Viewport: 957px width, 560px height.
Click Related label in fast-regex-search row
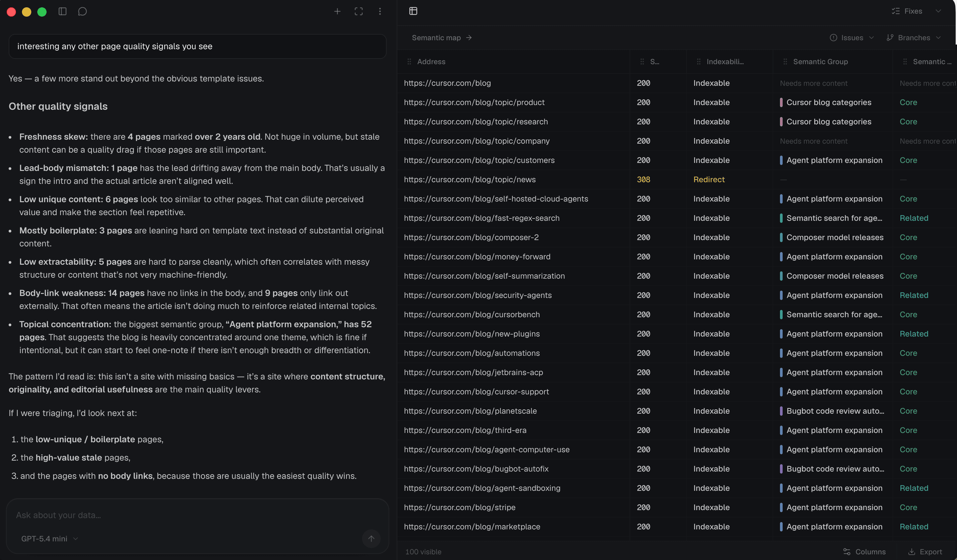pyautogui.click(x=914, y=218)
